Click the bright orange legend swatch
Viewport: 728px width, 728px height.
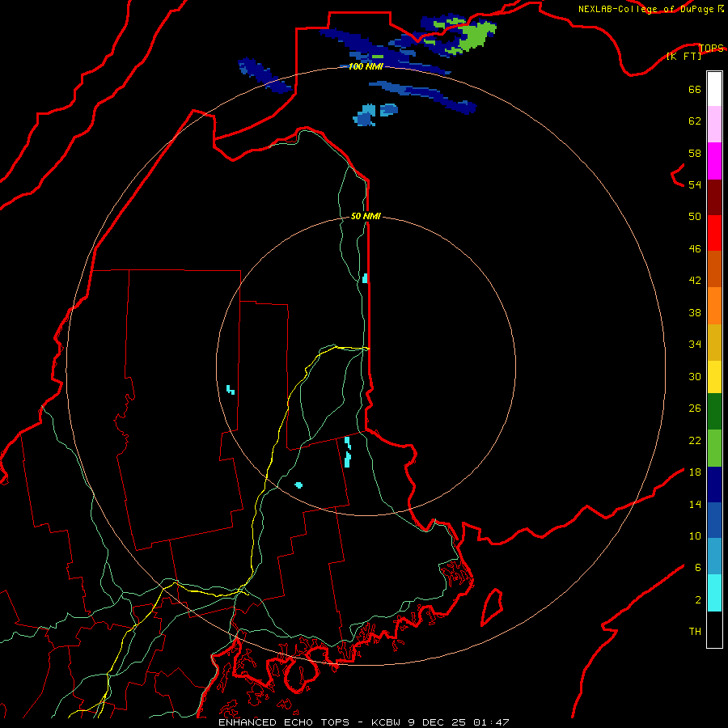pos(714,306)
